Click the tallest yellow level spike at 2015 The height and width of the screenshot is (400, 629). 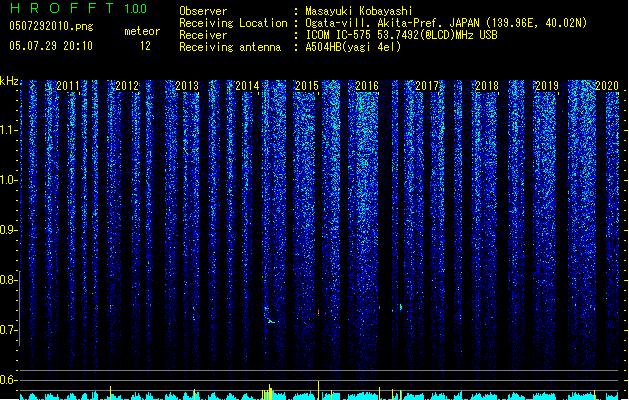[x=319, y=390]
